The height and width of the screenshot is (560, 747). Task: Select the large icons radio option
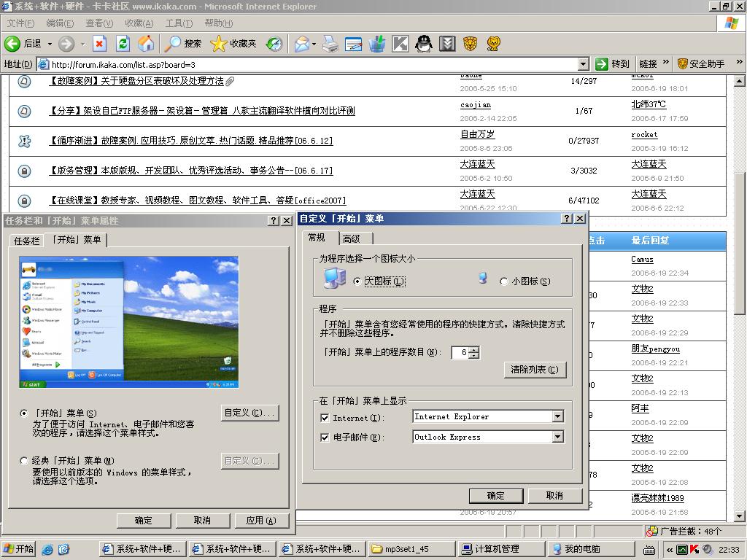click(x=357, y=281)
